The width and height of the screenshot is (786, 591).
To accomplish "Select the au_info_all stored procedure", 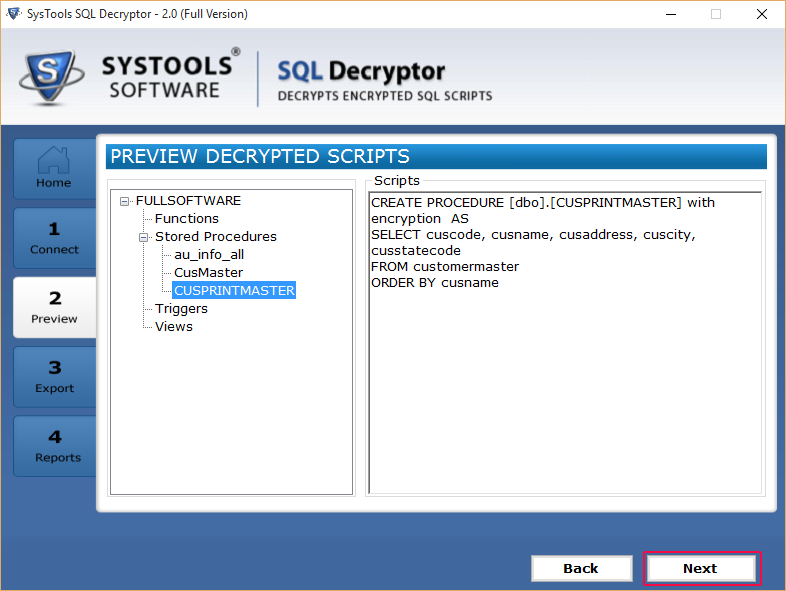I will [209, 255].
